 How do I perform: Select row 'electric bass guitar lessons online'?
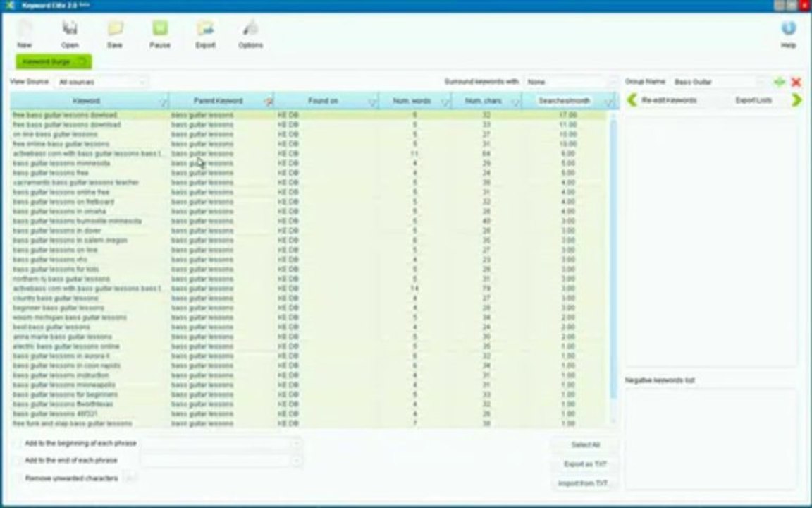309,346
